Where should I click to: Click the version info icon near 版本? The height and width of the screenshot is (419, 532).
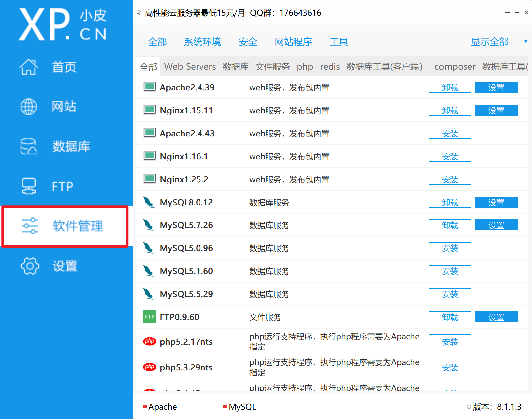(x=469, y=407)
